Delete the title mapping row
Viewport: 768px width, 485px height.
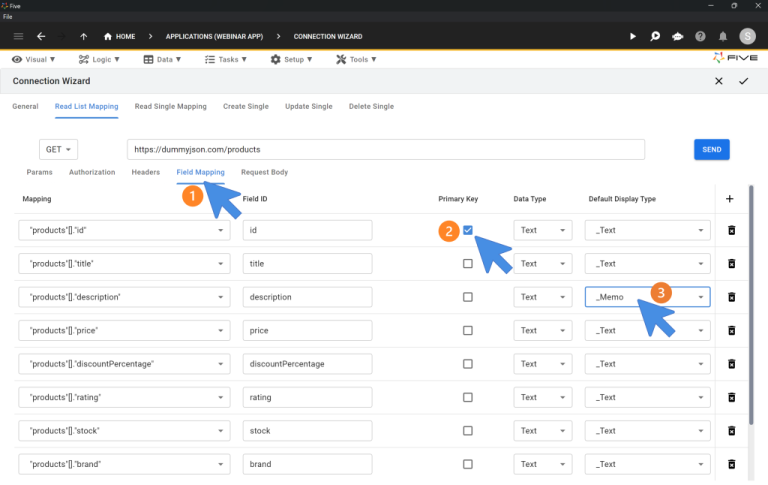(x=732, y=264)
